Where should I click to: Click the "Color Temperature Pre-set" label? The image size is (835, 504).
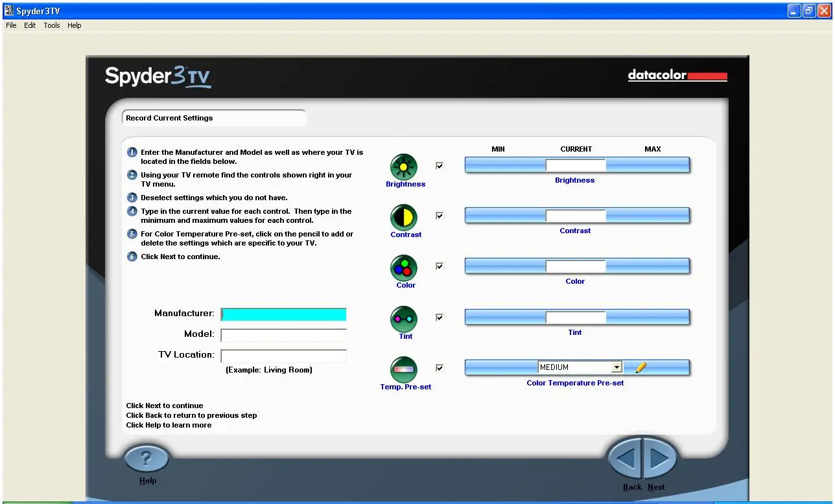575,383
